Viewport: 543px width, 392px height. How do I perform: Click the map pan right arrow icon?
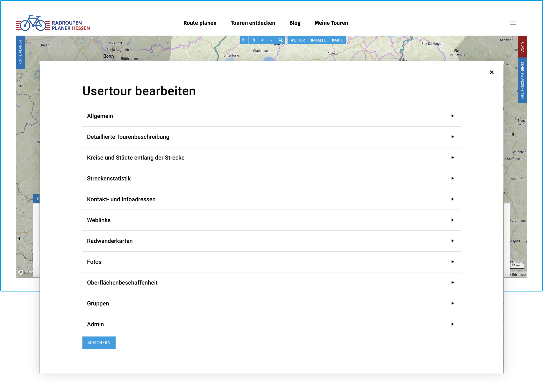[253, 40]
